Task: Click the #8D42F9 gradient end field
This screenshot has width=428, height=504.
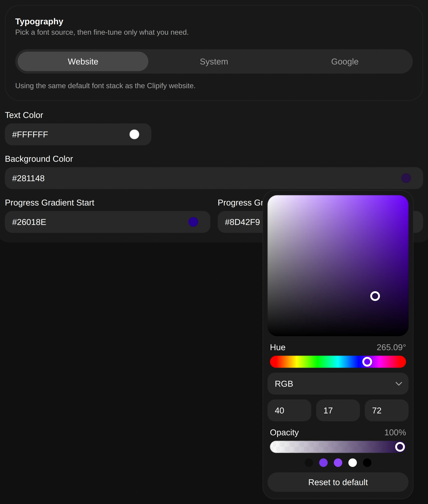Action: 240,222
